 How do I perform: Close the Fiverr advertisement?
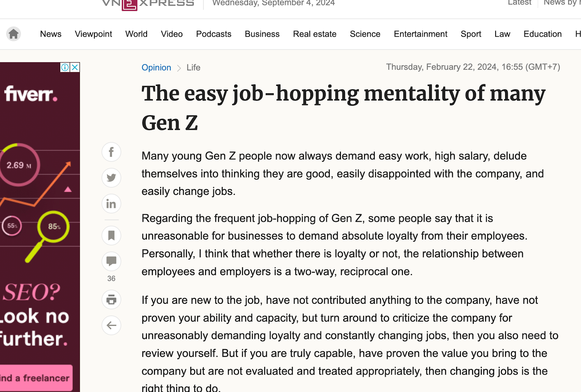(x=75, y=68)
